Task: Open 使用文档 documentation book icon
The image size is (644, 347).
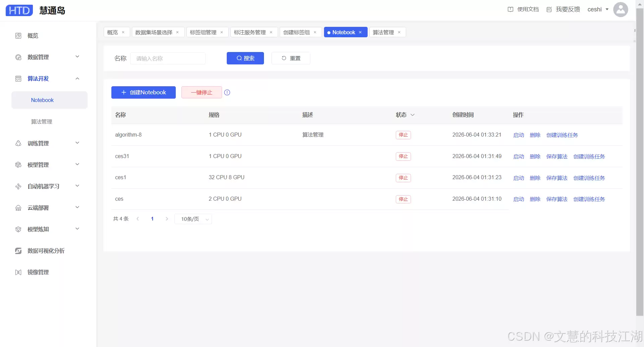Action: pos(511,9)
